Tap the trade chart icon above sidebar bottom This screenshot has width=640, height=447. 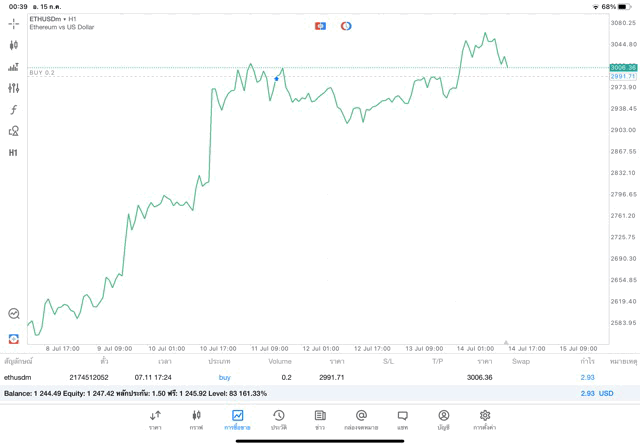tap(14, 313)
